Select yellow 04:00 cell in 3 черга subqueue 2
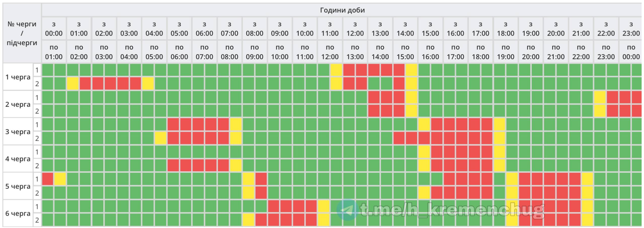The height and width of the screenshot is (228, 644). click(160, 138)
